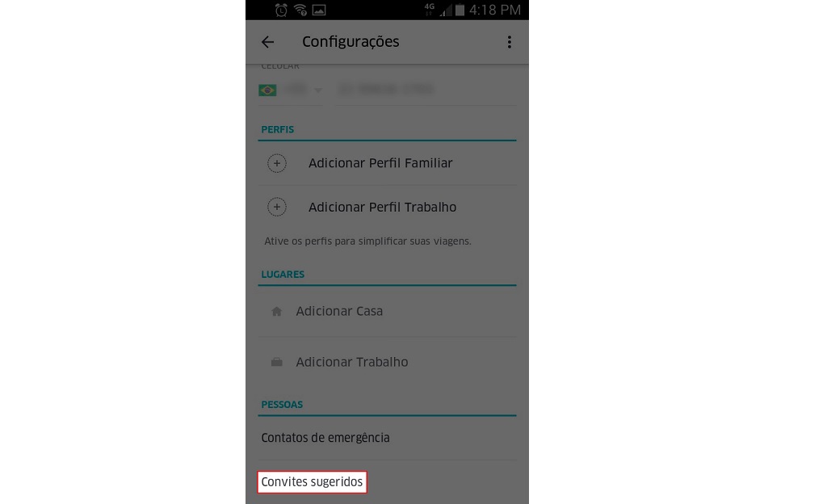Tap the Brazil flag icon
The image size is (827, 504).
tap(267, 90)
